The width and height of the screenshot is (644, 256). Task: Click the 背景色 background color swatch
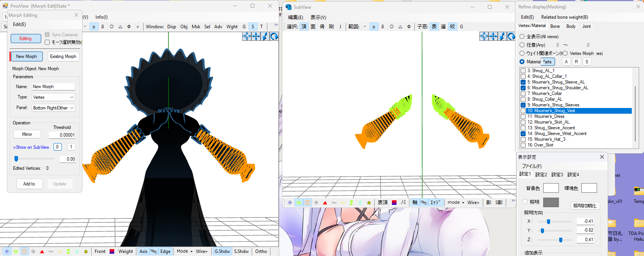coord(551,188)
